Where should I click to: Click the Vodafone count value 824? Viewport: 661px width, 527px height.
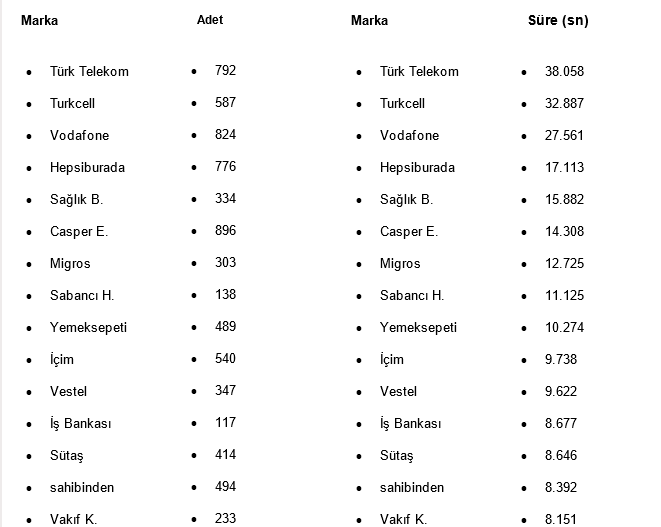pyautogui.click(x=225, y=135)
